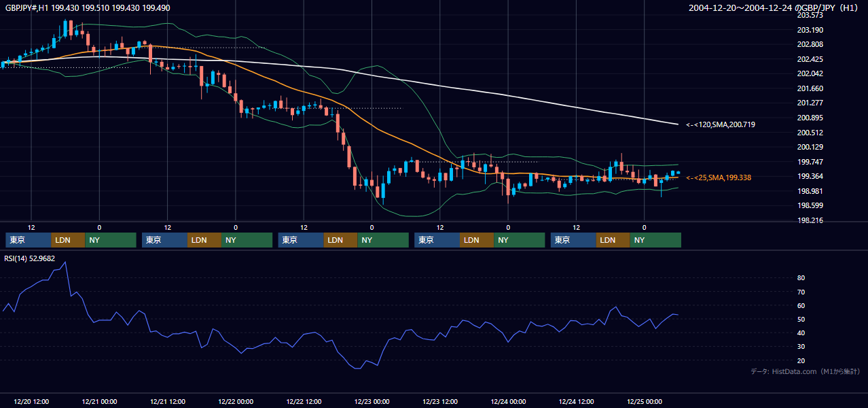Click the HistData.com data source credit
This screenshot has width=868, height=408.
806,371
